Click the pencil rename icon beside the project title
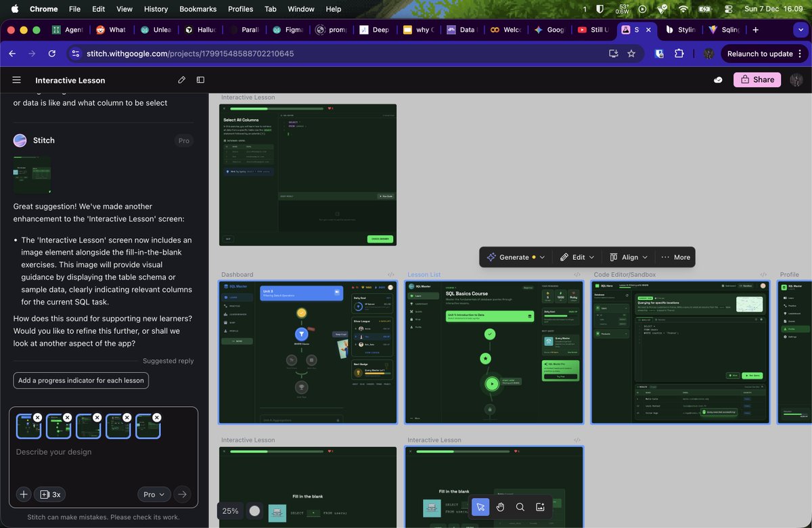Screen dimensions: 812x528 point(181,80)
